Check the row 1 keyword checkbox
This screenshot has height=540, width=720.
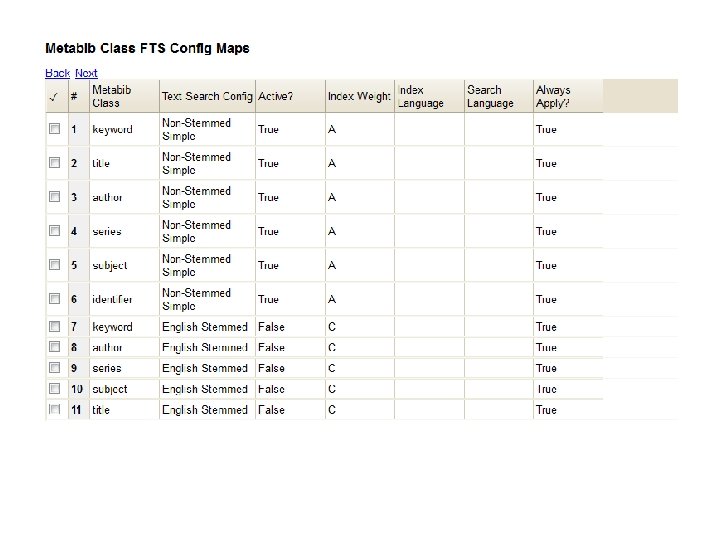coord(55,130)
